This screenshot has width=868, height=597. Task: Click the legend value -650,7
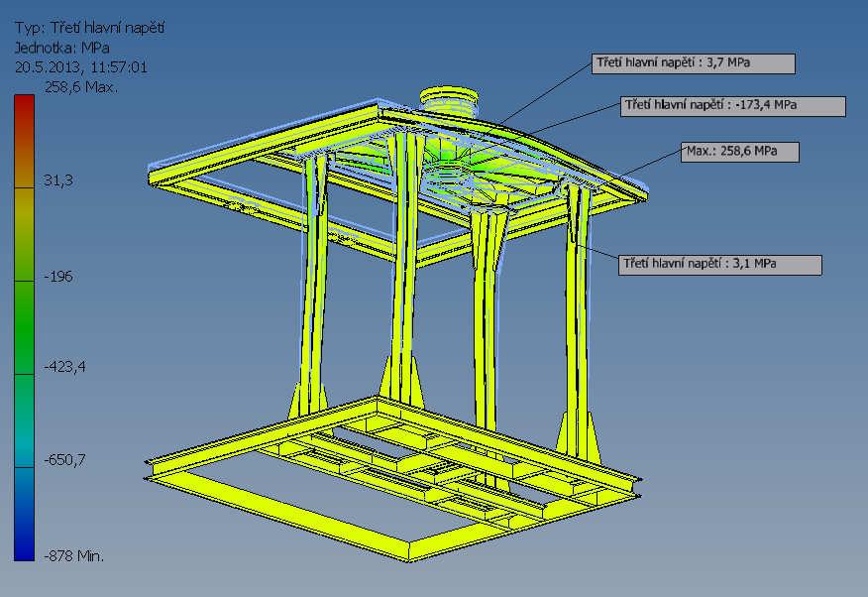point(64,460)
